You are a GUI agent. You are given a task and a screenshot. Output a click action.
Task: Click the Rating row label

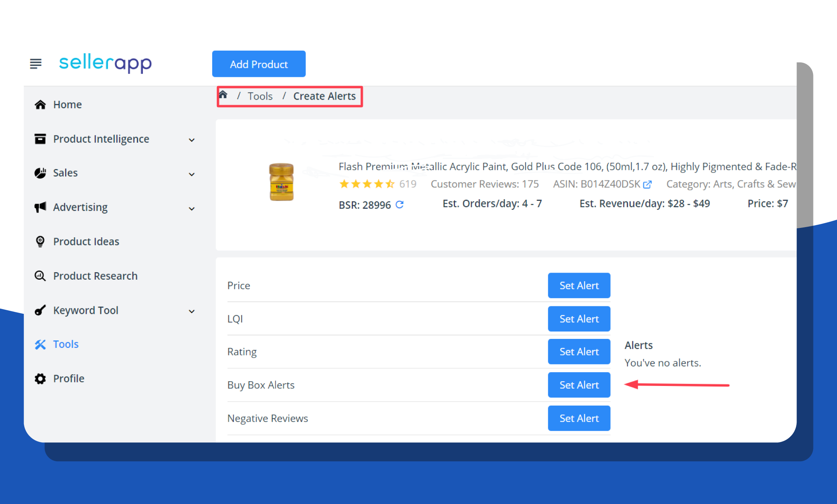click(242, 352)
